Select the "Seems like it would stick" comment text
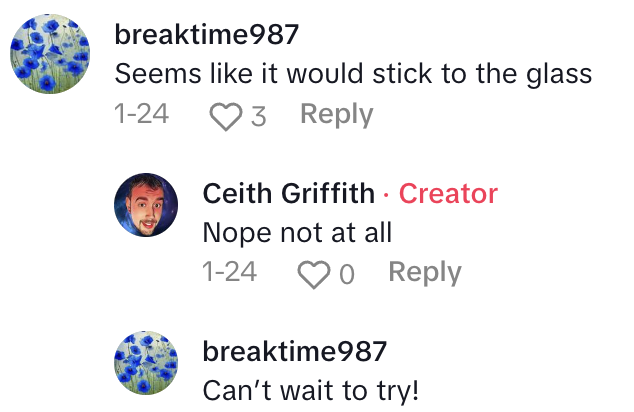Screen dimensions: 634x412 353,74
